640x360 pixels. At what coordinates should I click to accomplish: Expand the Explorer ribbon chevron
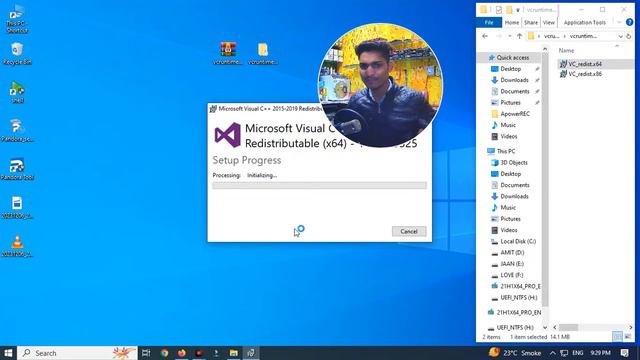pyautogui.click(x=619, y=22)
